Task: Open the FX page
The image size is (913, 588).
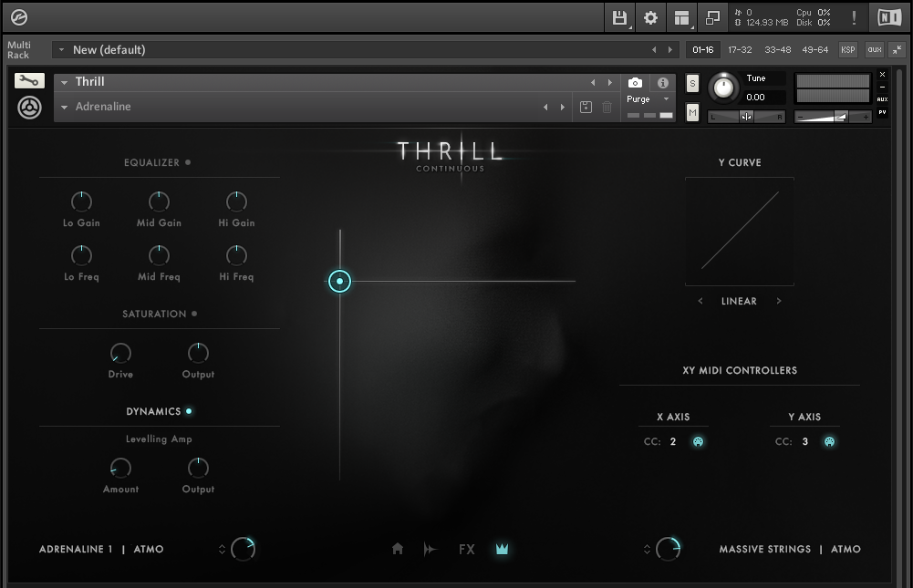Action: 467,549
